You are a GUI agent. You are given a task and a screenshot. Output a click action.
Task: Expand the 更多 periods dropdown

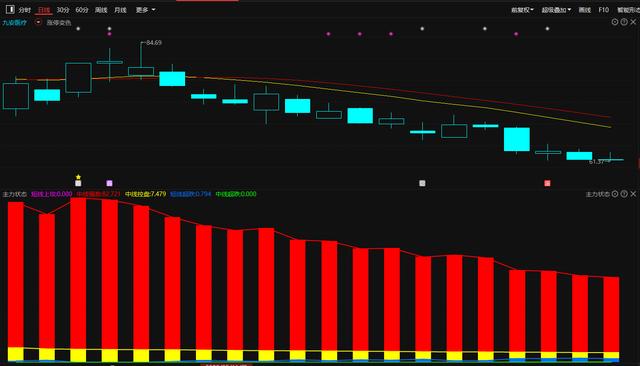click(x=145, y=10)
